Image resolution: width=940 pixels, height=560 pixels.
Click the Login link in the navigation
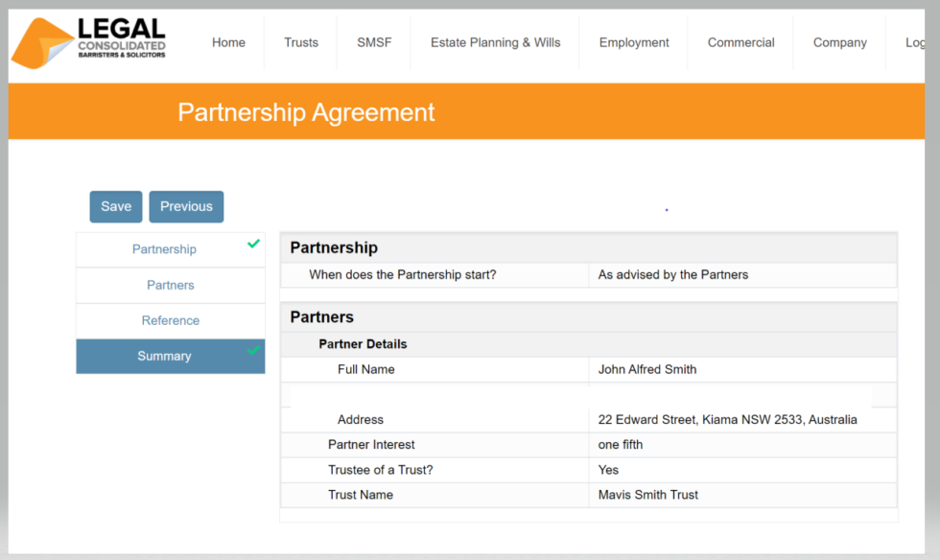coord(914,42)
